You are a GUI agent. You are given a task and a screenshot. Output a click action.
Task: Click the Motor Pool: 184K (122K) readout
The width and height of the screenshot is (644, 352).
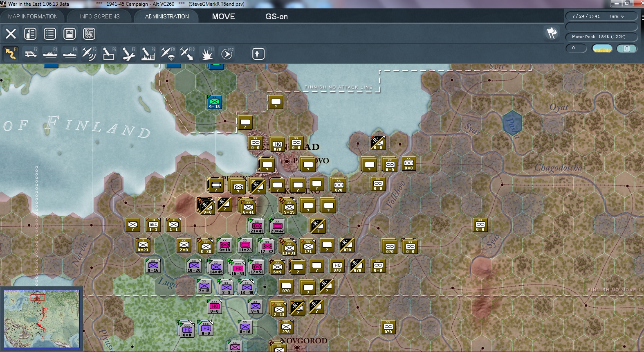[x=599, y=37]
